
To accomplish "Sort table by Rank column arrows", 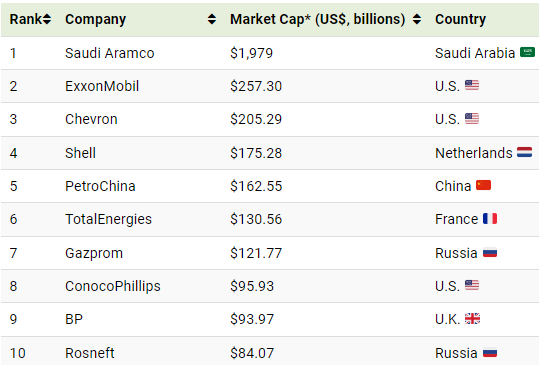I will [x=47, y=19].
